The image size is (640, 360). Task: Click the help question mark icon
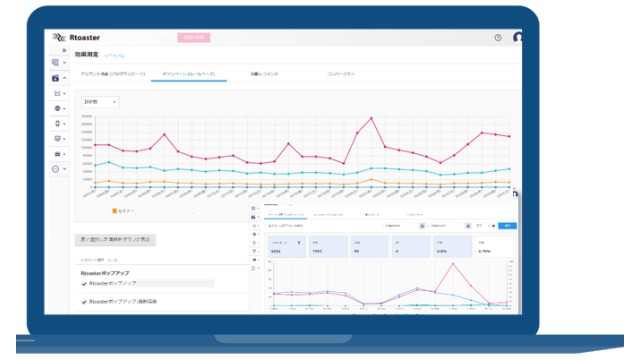pyautogui.click(x=498, y=38)
